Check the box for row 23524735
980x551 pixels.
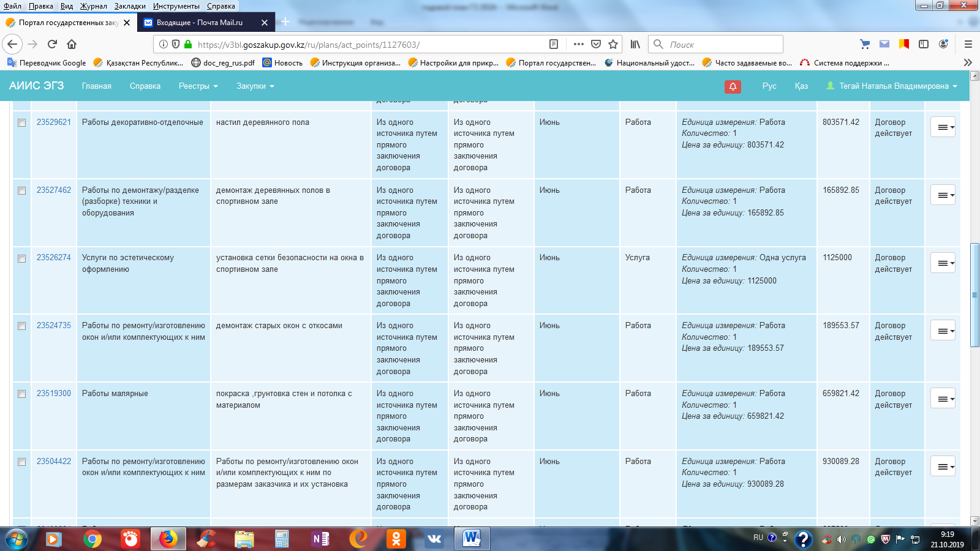21,326
